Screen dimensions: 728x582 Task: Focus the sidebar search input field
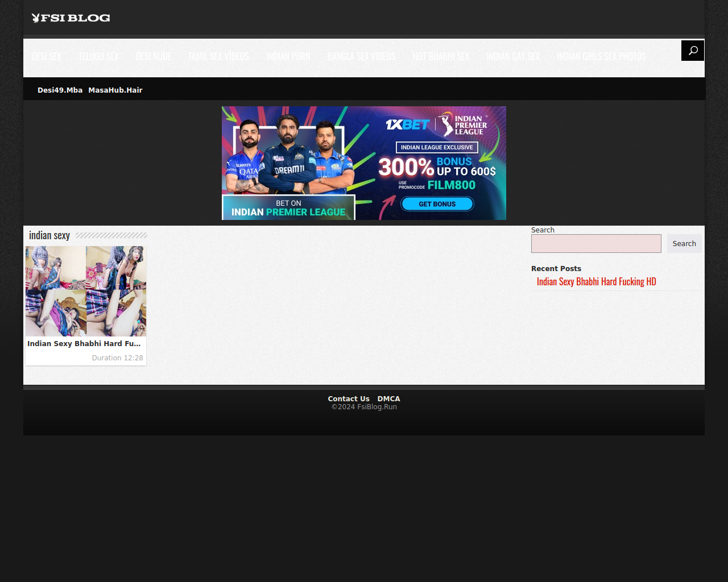click(596, 243)
